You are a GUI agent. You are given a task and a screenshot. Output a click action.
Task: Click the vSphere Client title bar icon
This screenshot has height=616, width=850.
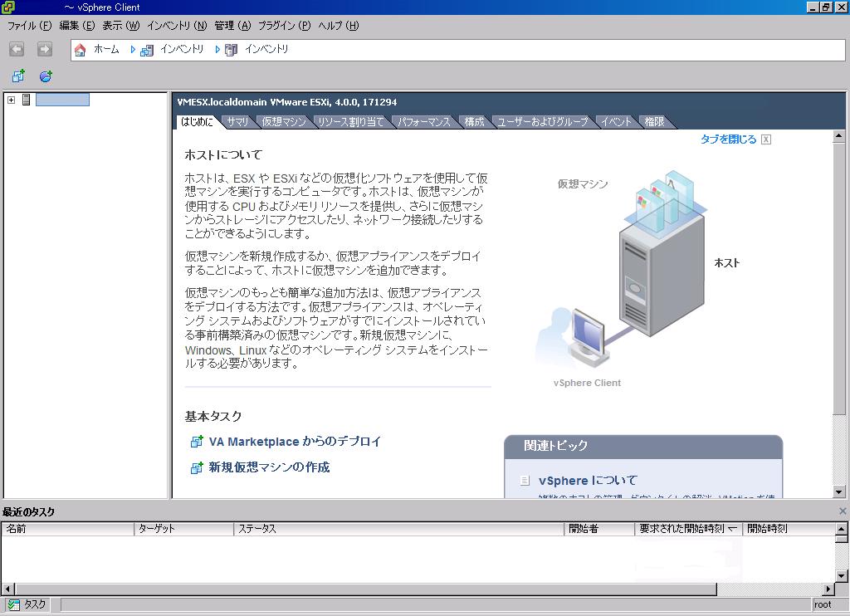(8, 7)
